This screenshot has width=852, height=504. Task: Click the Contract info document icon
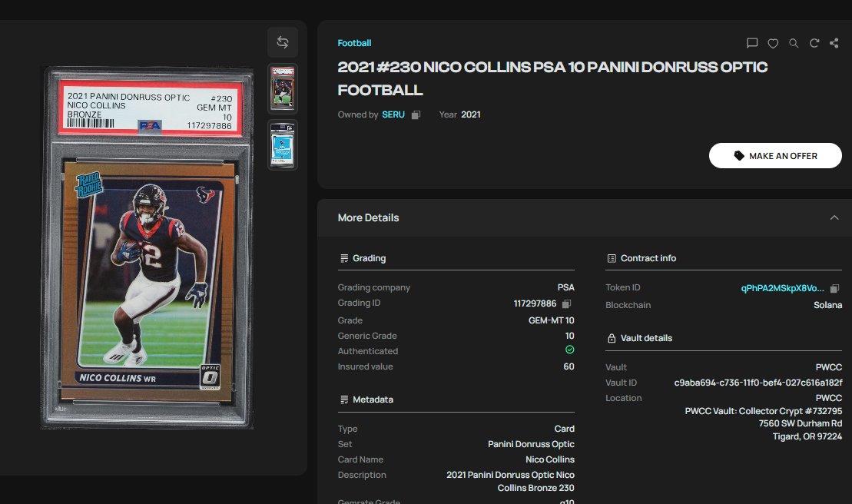click(x=612, y=258)
